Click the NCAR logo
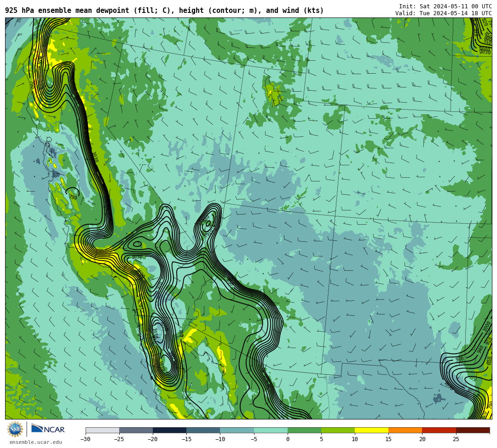Screen dimensions: 497x448 coord(48,429)
